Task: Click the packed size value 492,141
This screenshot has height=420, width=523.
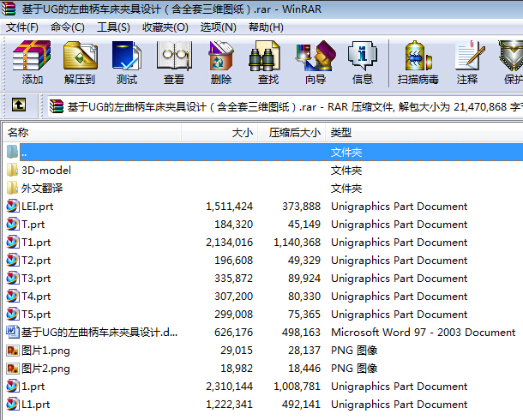Action: pyautogui.click(x=301, y=405)
